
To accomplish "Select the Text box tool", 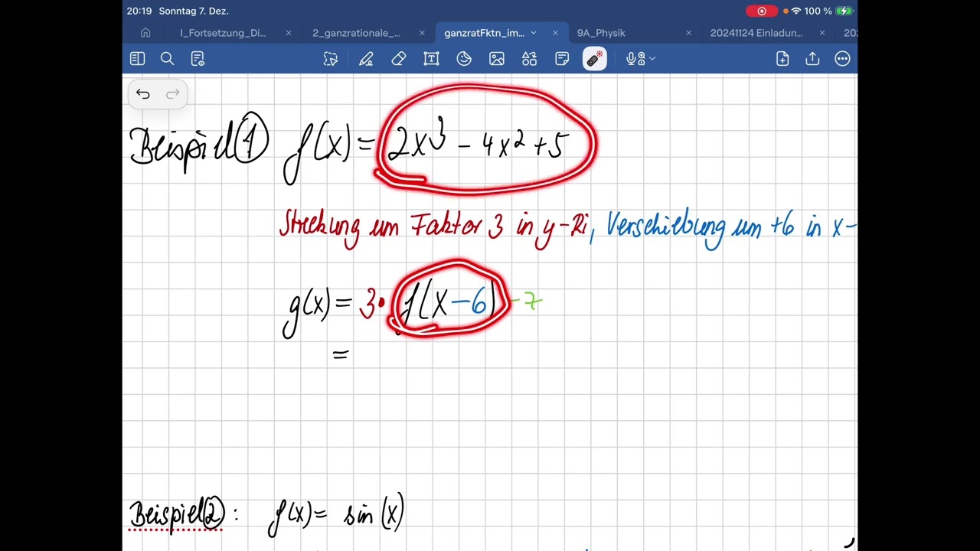I will point(431,59).
